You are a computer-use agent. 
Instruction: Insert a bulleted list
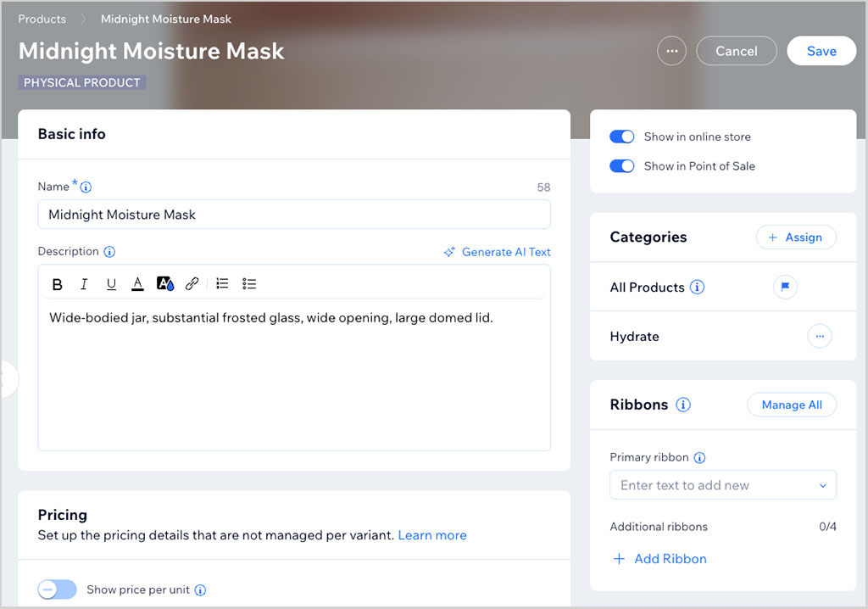[x=249, y=284]
